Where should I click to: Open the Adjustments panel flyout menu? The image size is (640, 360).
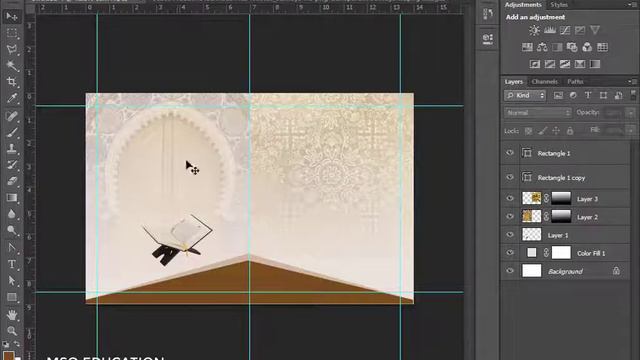pos(632,4)
